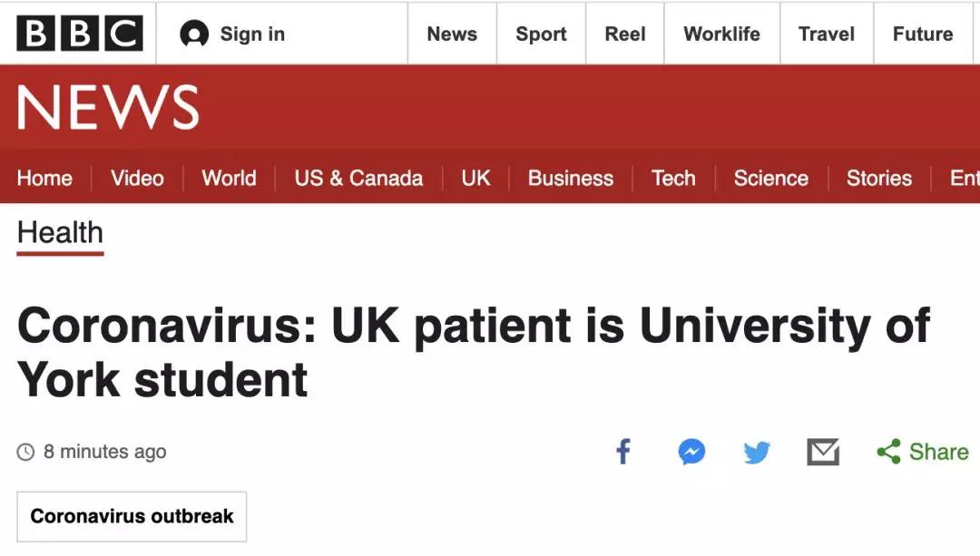Share article on Facebook
Image resolution: width=980 pixels, height=556 pixels.
623,452
